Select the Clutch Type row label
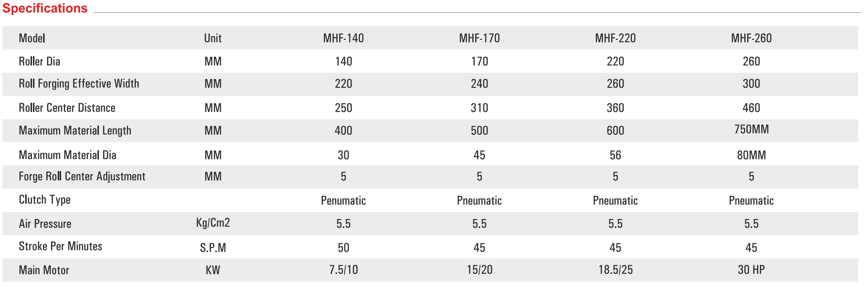The height and width of the screenshot is (287, 868). click(x=45, y=200)
